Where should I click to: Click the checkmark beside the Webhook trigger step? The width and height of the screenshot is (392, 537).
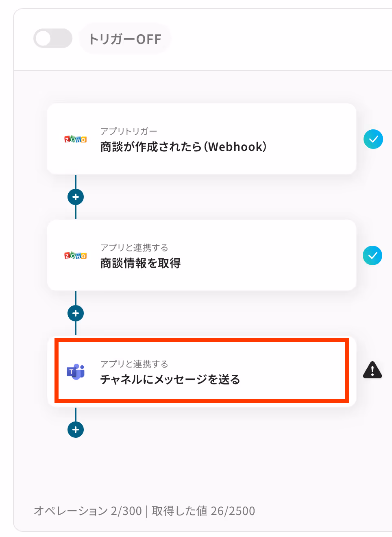click(373, 139)
